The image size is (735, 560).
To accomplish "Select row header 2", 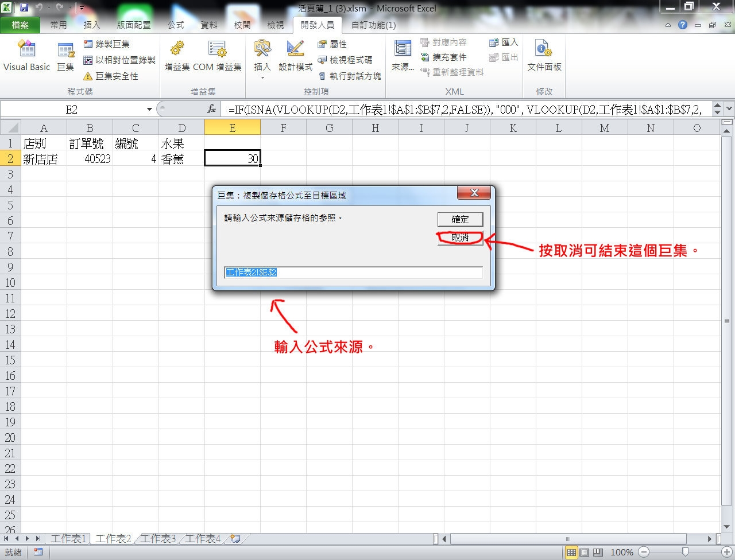I will coord(10,159).
